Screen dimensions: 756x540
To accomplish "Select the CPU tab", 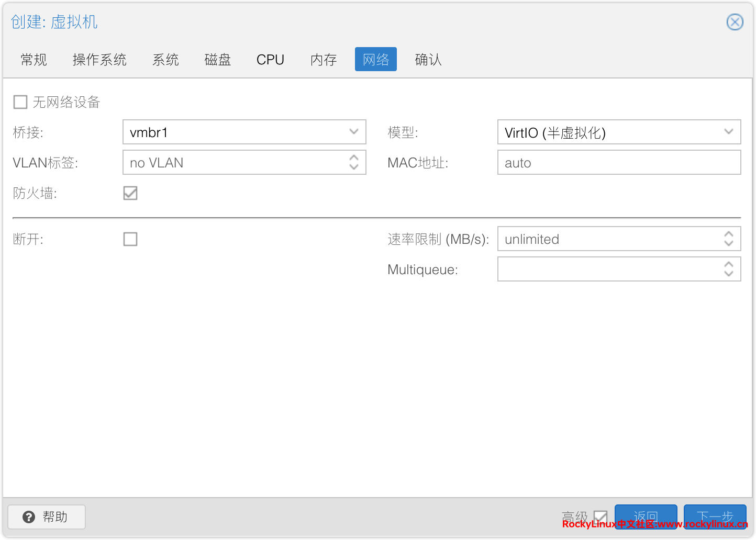I will coord(270,60).
